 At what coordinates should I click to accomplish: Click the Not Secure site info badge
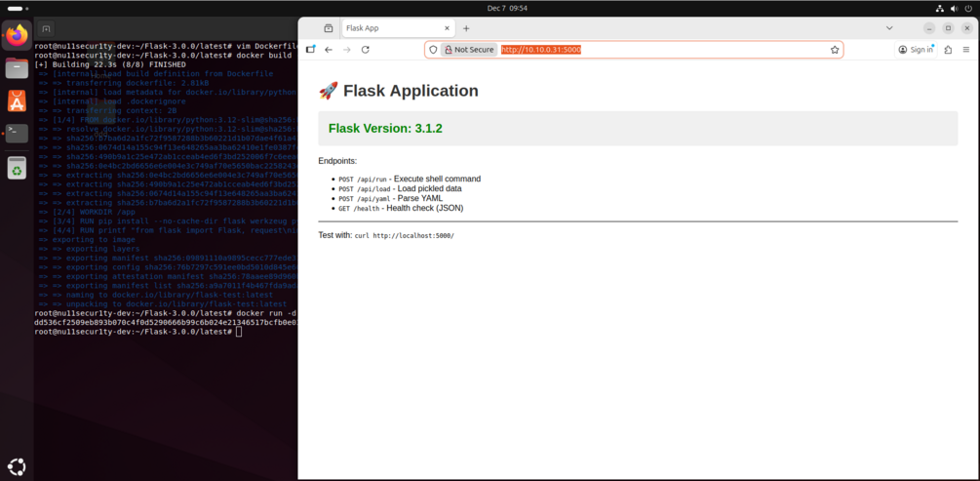click(x=469, y=50)
